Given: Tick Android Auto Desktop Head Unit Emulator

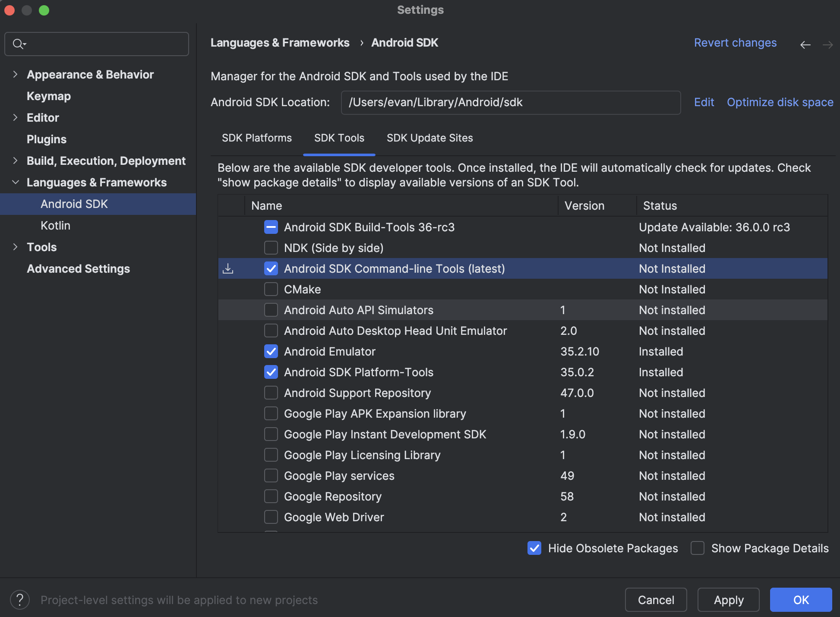Looking at the screenshot, I should [x=271, y=331].
